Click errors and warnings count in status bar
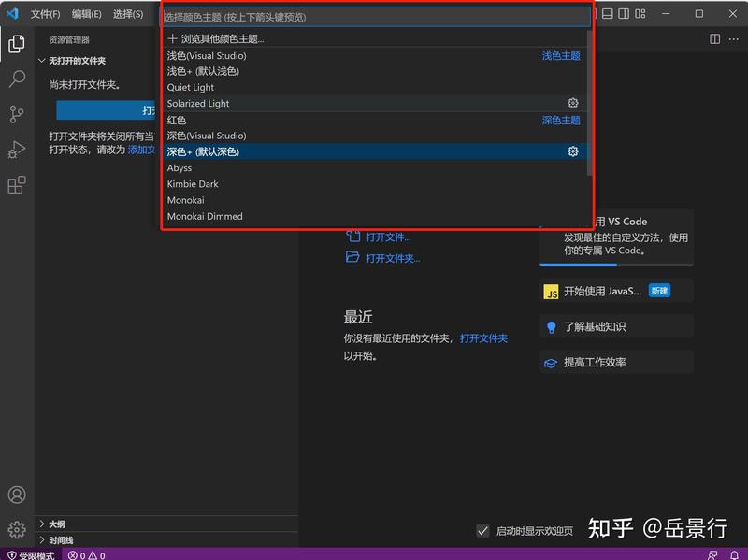 tap(86, 555)
